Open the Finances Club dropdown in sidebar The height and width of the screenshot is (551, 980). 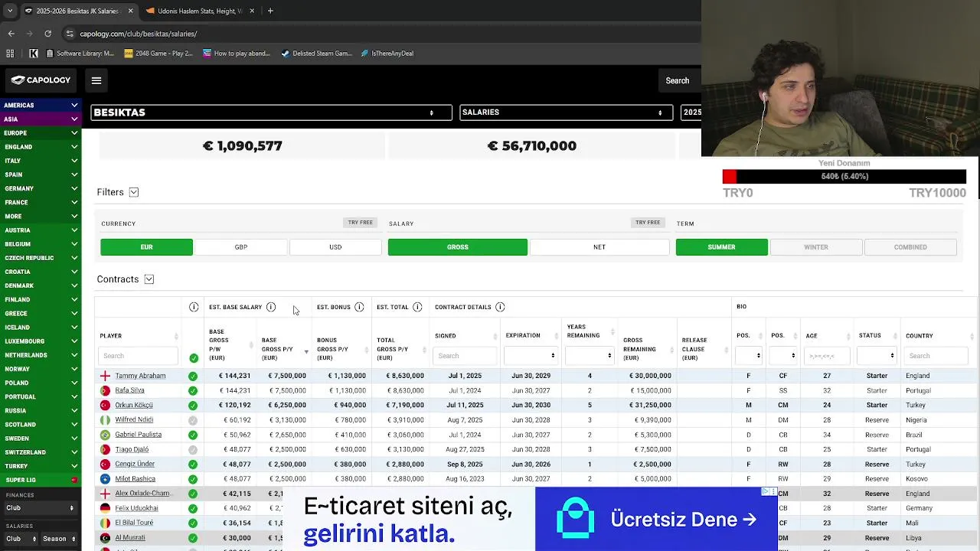point(40,508)
